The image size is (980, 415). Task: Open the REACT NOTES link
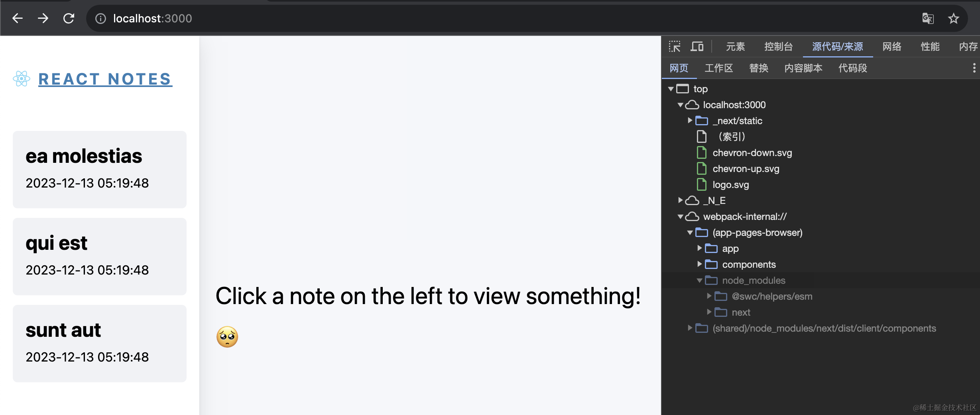click(x=104, y=79)
